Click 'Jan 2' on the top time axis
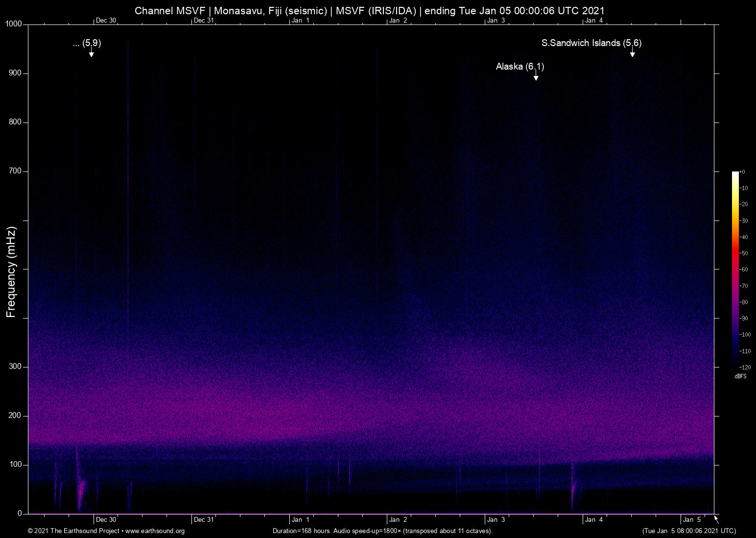756x538 pixels. [x=399, y=20]
